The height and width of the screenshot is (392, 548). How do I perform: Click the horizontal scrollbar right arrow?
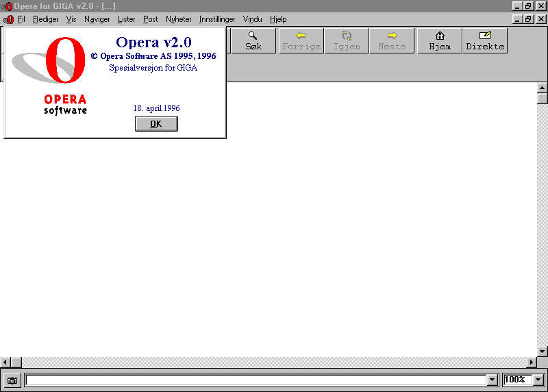coord(532,362)
